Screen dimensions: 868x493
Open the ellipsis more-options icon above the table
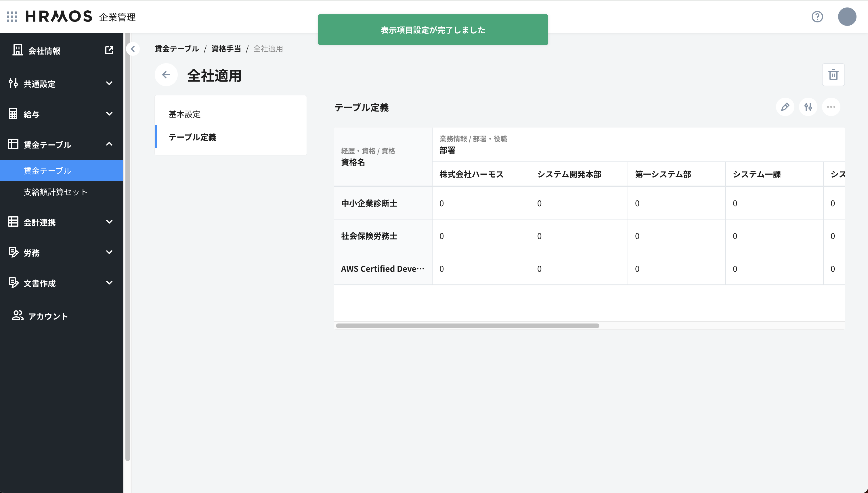coord(831,107)
